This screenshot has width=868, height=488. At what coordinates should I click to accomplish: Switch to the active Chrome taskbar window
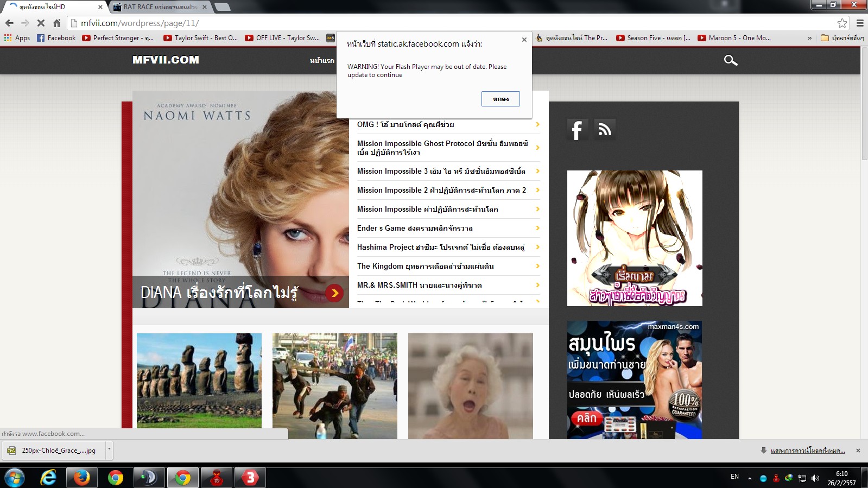click(183, 478)
